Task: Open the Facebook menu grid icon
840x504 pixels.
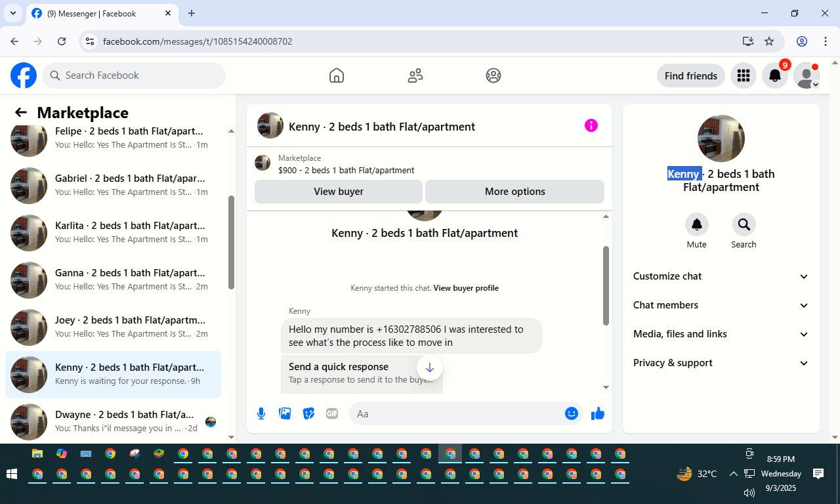Action: click(x=744, y=75)
